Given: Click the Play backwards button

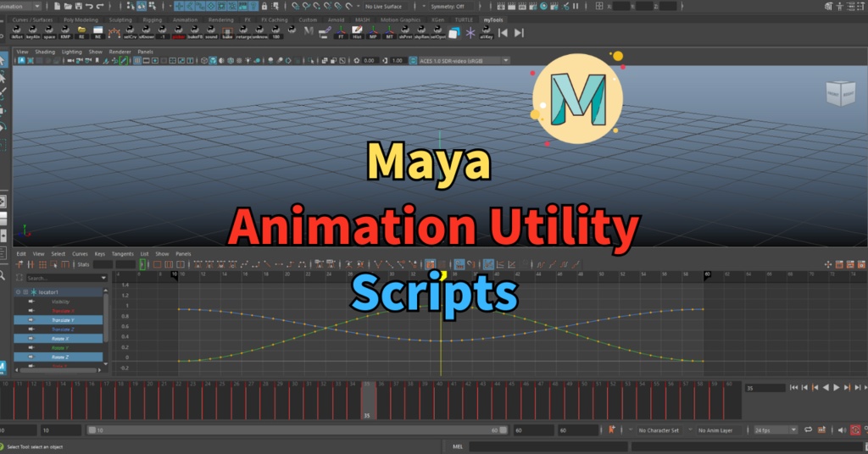Looking at the screenshot, I should coord(826,388).
